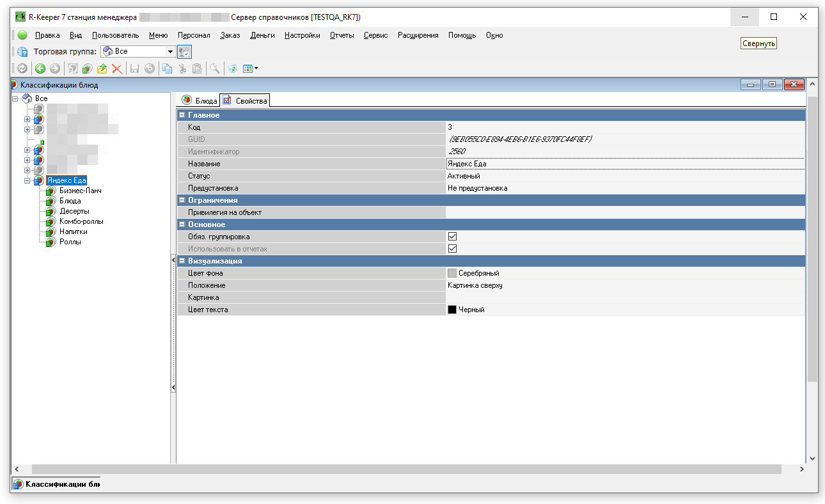Viewport: 825px width, 504px height.
Task: Collapse the Главное properties section
Action: [x=182, y=115]
